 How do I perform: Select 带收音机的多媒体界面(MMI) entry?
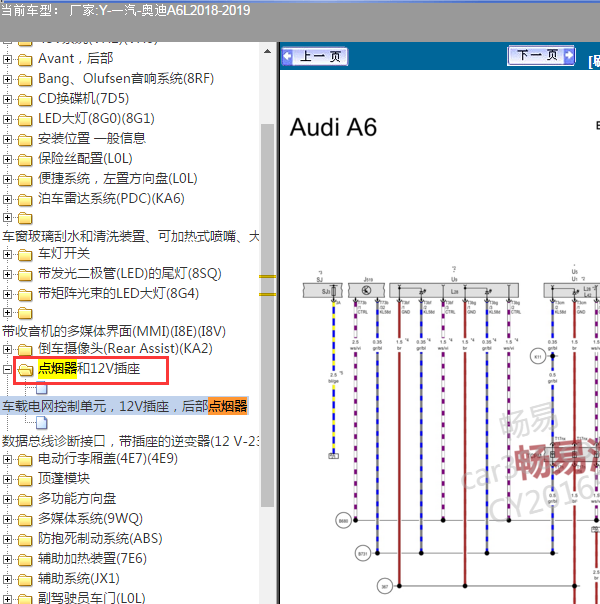114,331
